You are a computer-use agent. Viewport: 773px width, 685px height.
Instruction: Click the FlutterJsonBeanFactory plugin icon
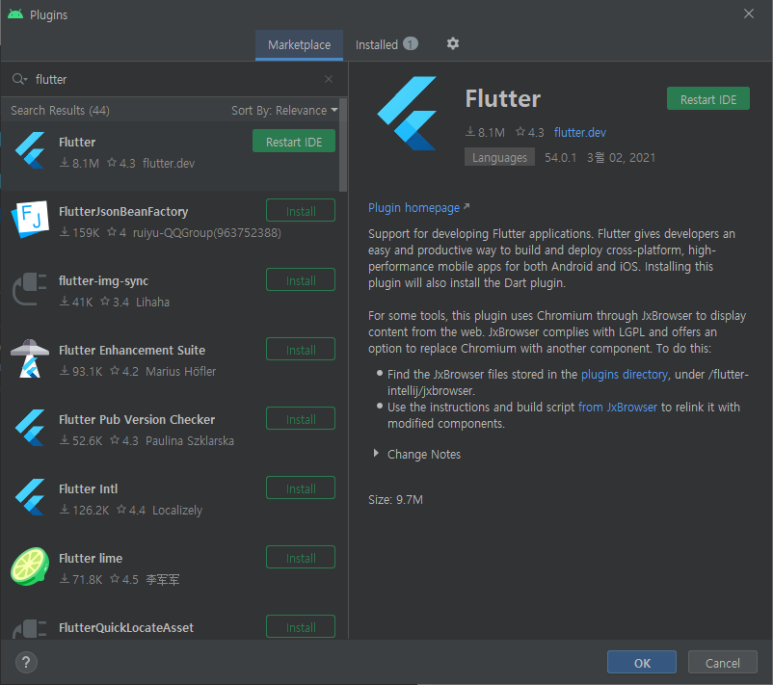point(30,219)
